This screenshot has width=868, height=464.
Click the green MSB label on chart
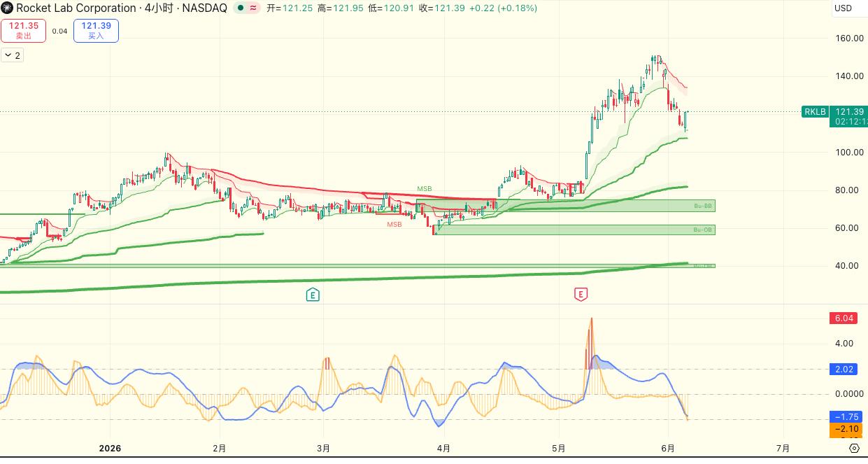[x=425, y=189]
